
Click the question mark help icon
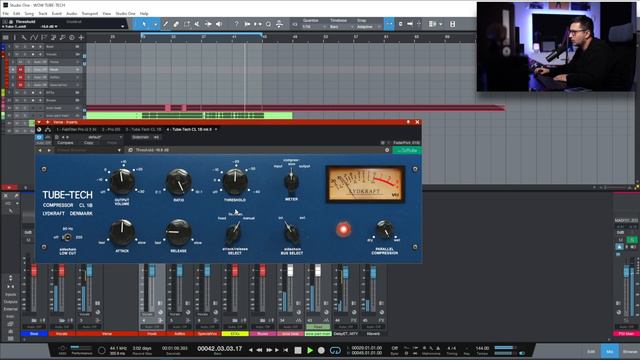[236, 24]
